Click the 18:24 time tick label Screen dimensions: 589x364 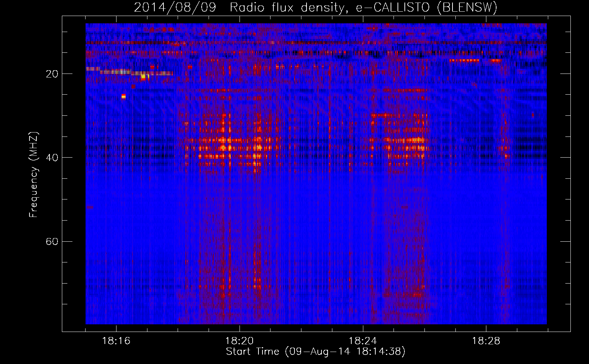pyautogui.click(x=363, y=341)
